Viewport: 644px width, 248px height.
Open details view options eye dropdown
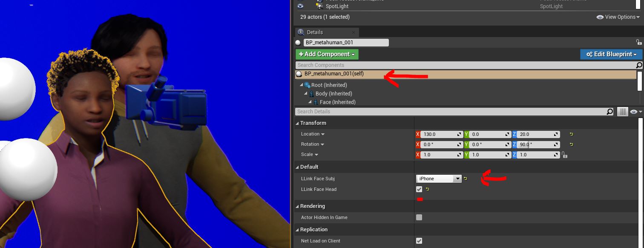coord(636,112)
